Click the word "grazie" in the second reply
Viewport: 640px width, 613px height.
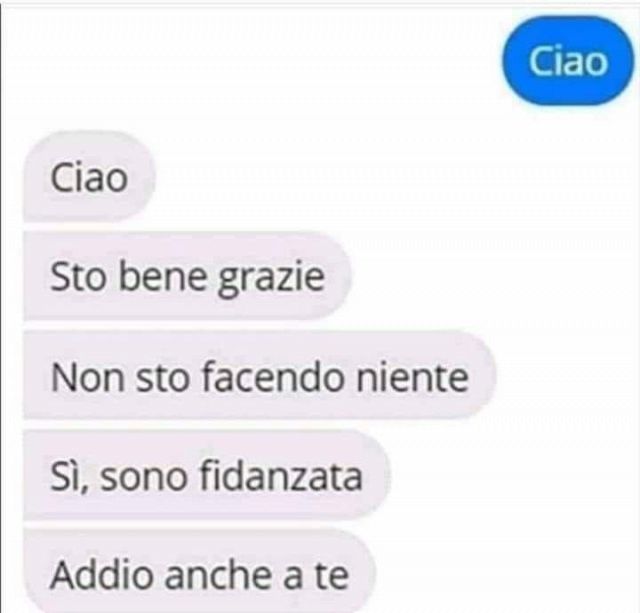[x=271, y=279]
